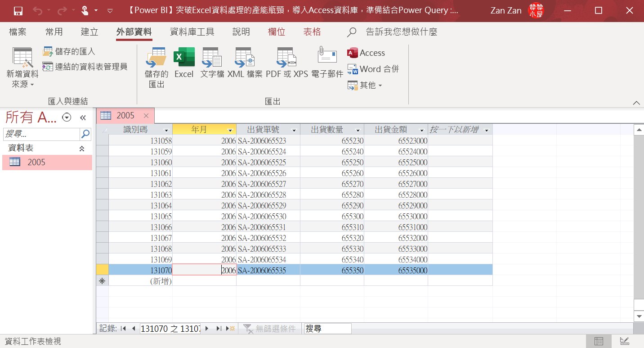The width and height of the screenshot is (644, 348).
Task: Switch to the 建立 tab
Action: 89,32
